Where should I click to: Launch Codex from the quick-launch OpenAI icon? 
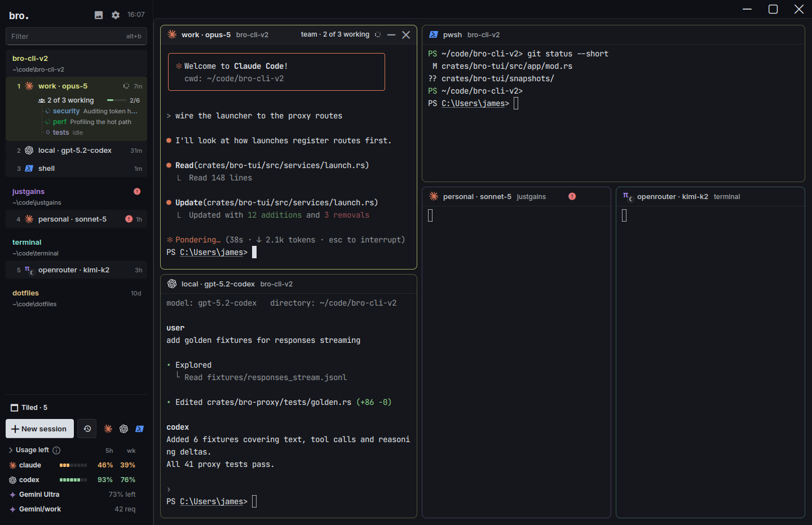point(124,429)
